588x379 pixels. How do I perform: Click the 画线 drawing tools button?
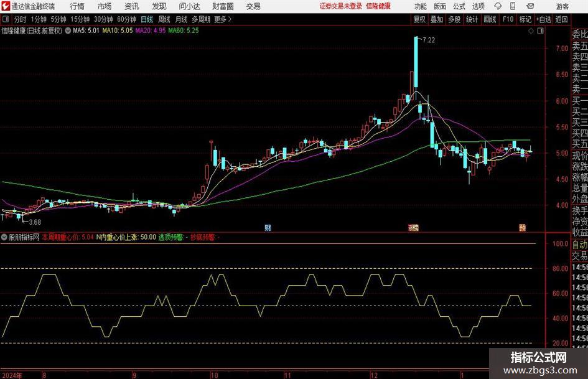(x=490, y=19)
